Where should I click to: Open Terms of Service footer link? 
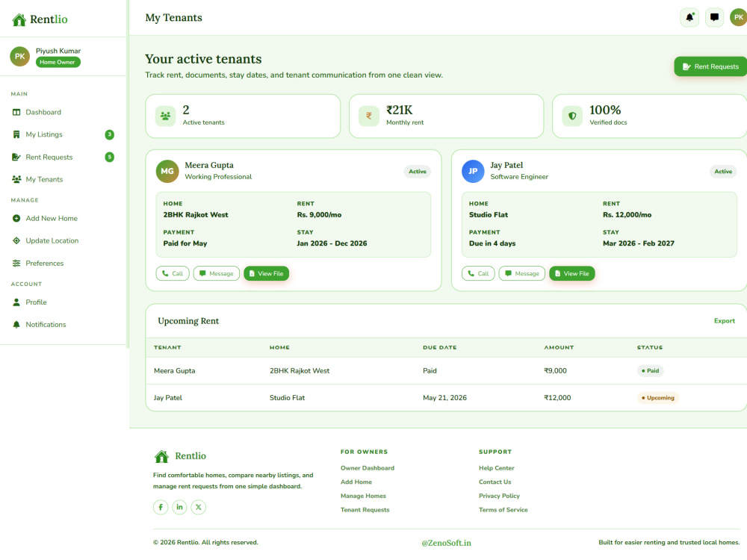pyautogui.click(x=503, y=510)
